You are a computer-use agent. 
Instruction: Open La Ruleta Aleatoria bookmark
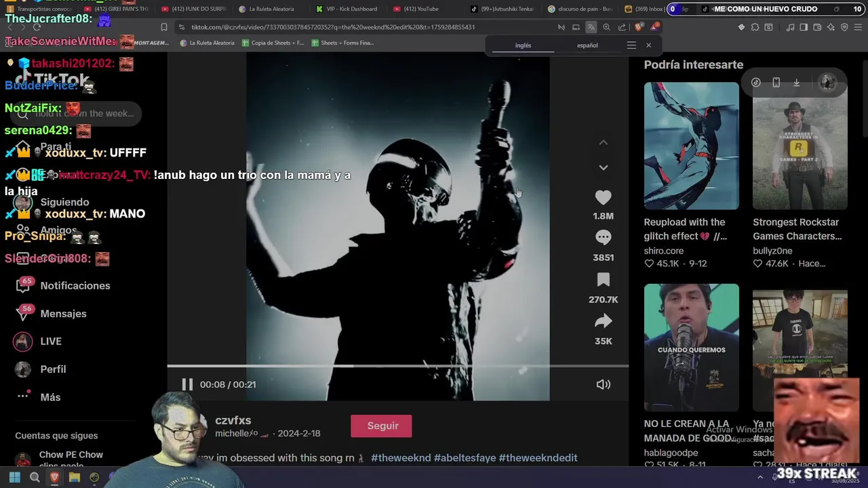coord(207,43)
